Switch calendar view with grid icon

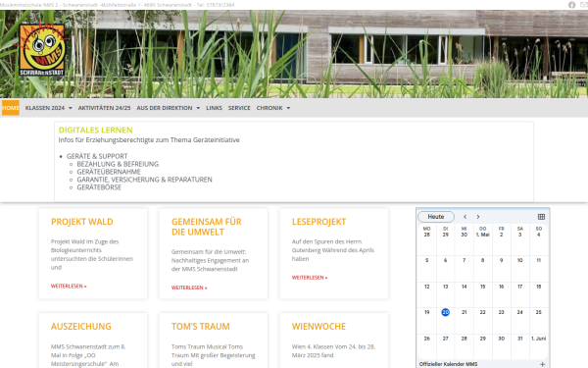541,217
